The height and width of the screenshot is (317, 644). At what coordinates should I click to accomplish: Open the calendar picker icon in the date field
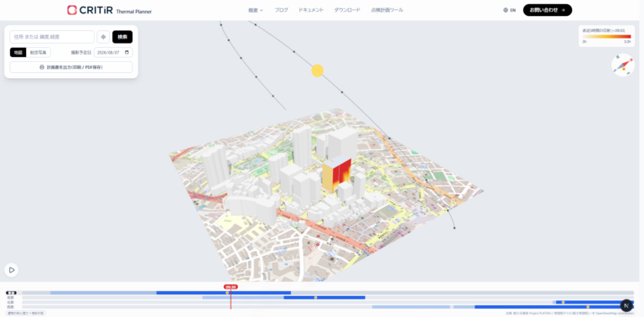[x=127, y=53]
